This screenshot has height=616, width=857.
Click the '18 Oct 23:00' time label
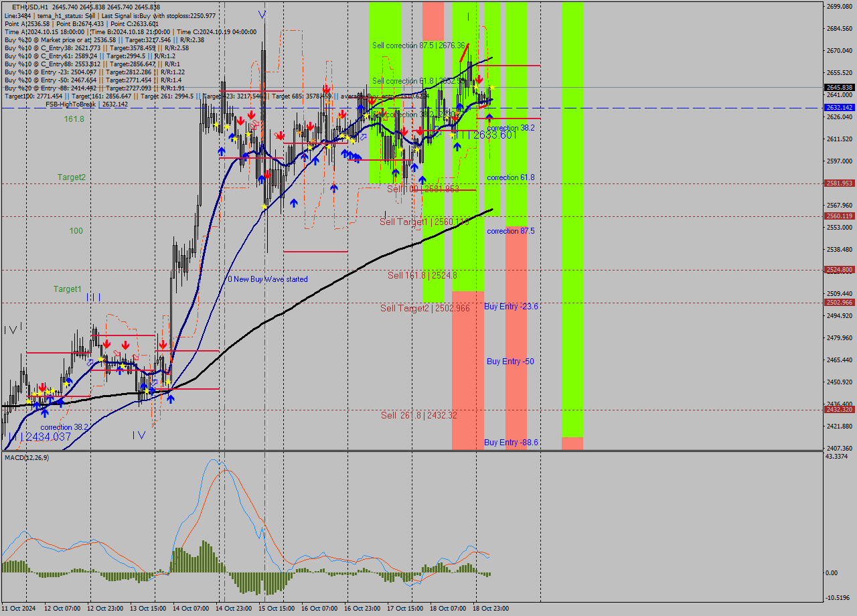click(x=491, y=609)
